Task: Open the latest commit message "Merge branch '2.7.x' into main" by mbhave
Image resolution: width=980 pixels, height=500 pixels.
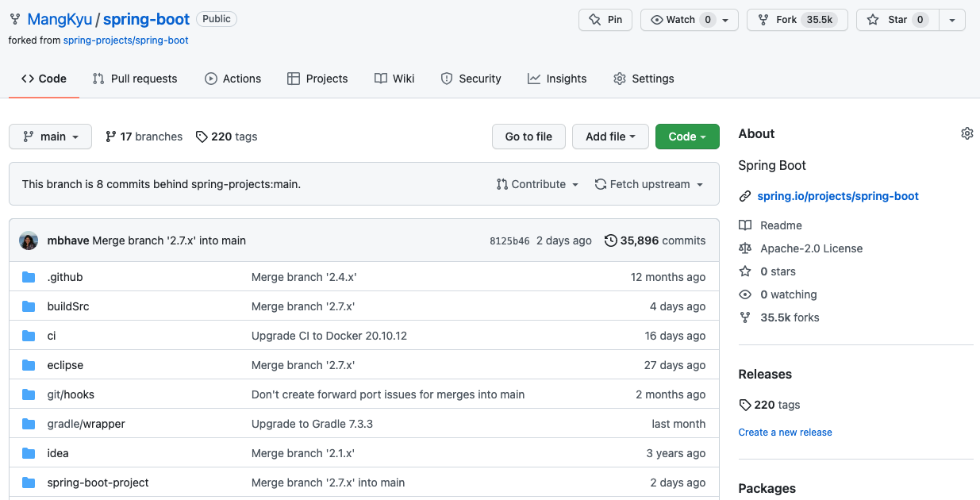Action: point(169,240)
